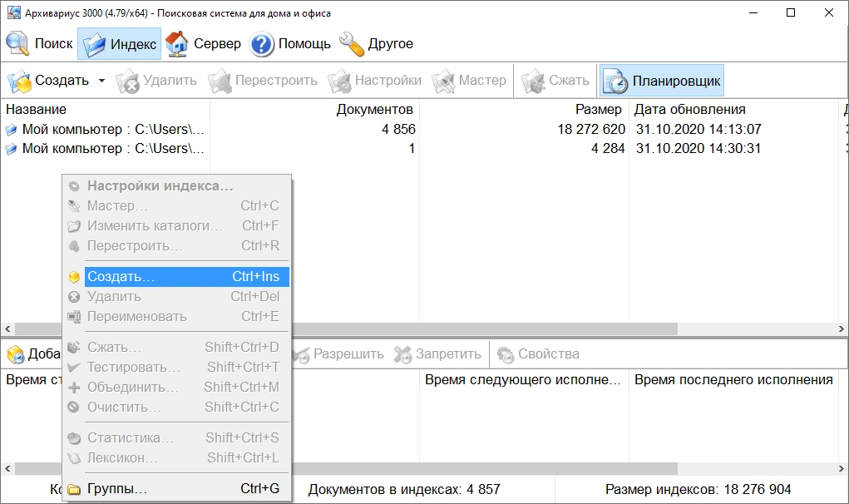Click the index list scrollbar right arrow
This screenshot has width=849, height=504.
tap(841, 329)
